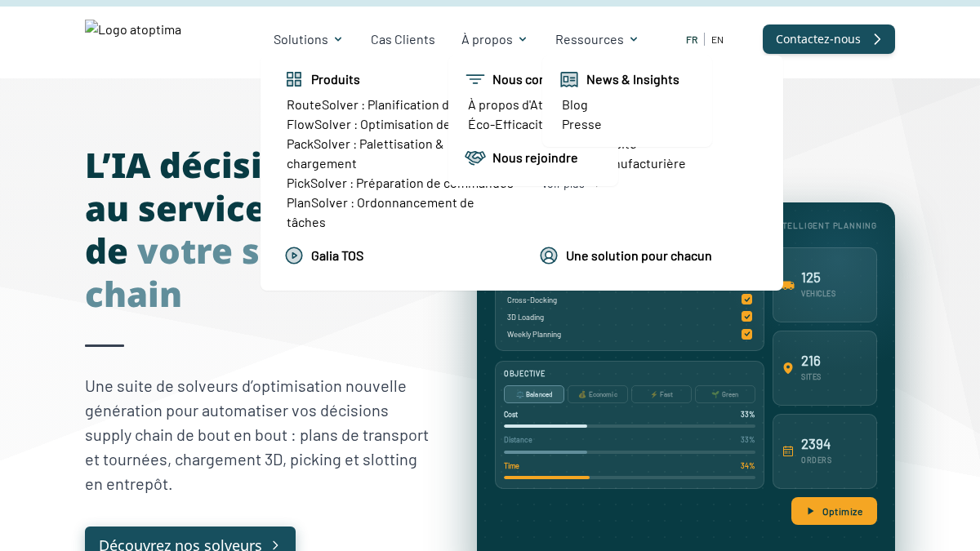
Task: Open PlanSolver ordonnancement de tâches entry
Action: pos(381,212)
